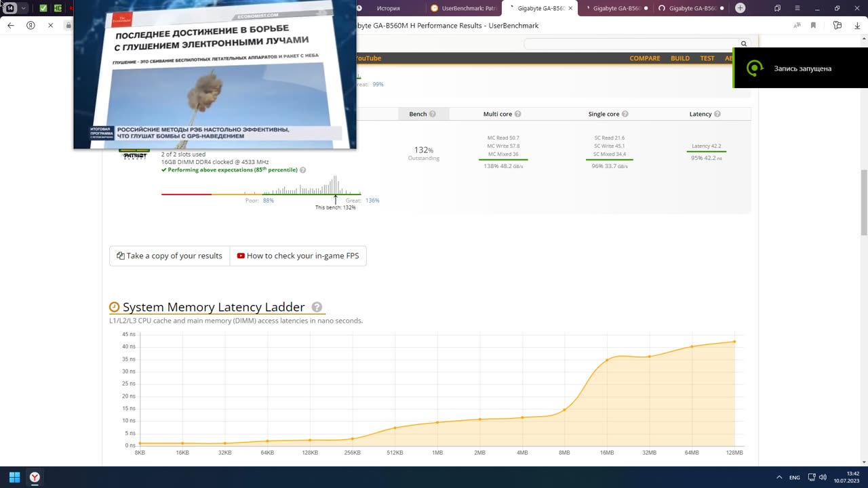The width and height of the screenshot is (868, 488).
Task: Click Take a copy of your results
Action: [170, 256]
